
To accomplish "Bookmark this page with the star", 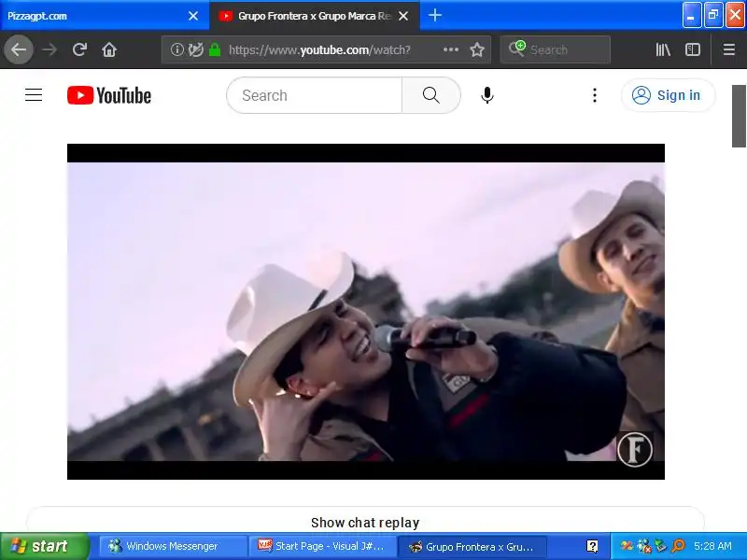I will (x=477, y=49).
